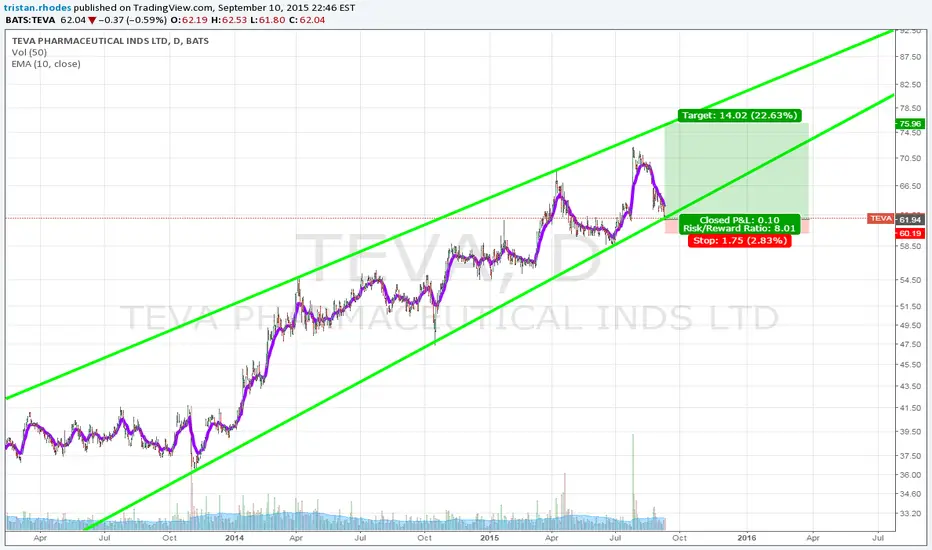Click the BATS:TEVA symbol label
The image size is (932, 550).
coord(30,20)
